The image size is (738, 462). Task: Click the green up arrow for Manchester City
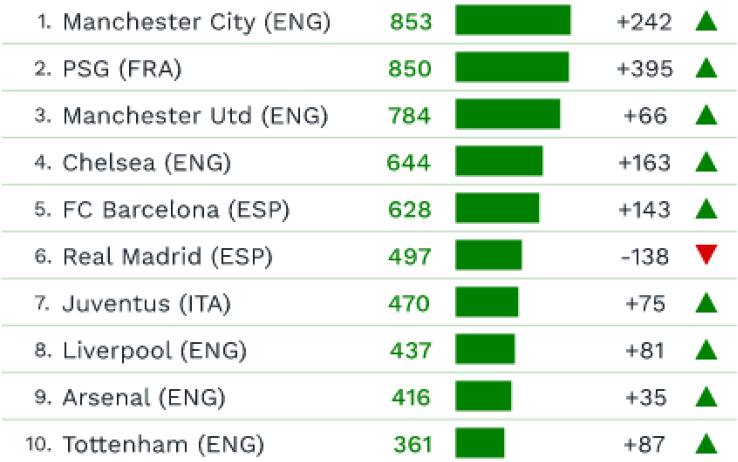click(707, 21)
